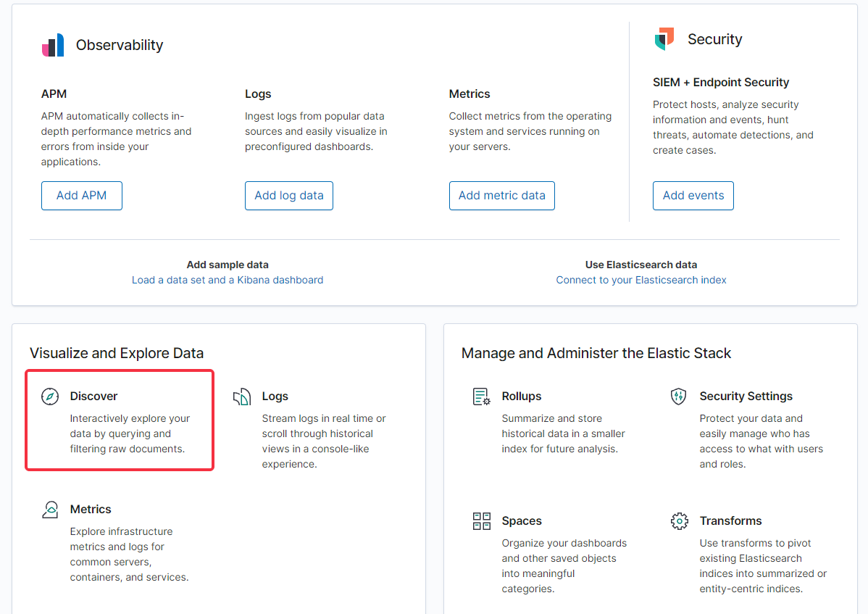Click the 'Protect hosts, analyze security' description
868x614 pixels.
click(x=733, y=128)
